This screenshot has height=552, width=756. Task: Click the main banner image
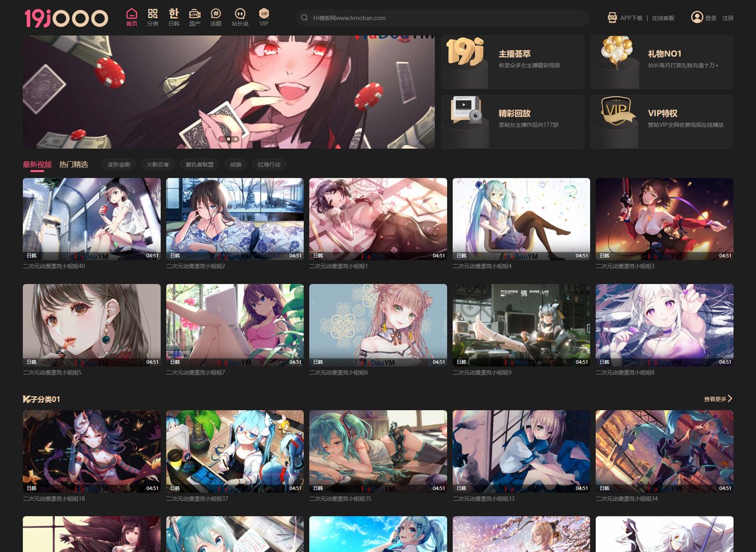coord(229,92)
